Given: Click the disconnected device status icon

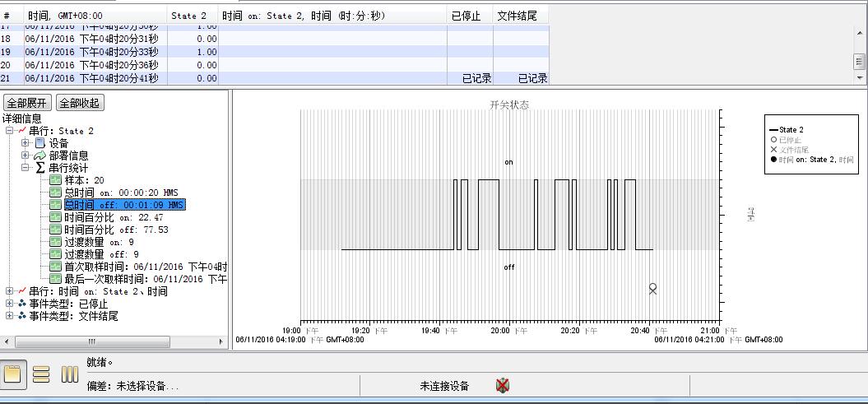Looking at the screenshot, I should 503,385.
